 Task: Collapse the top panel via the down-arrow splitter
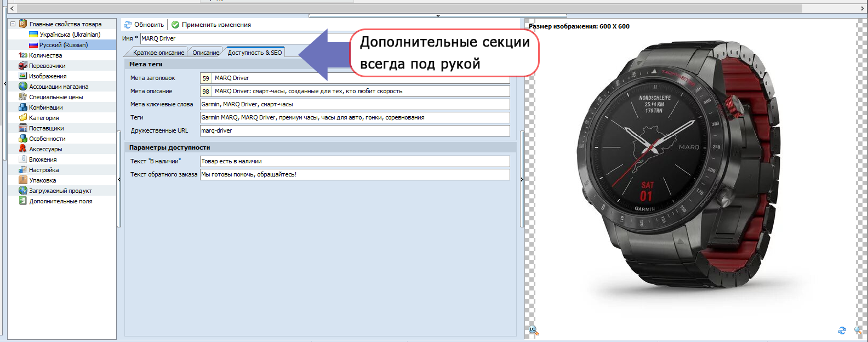(438, 16)
